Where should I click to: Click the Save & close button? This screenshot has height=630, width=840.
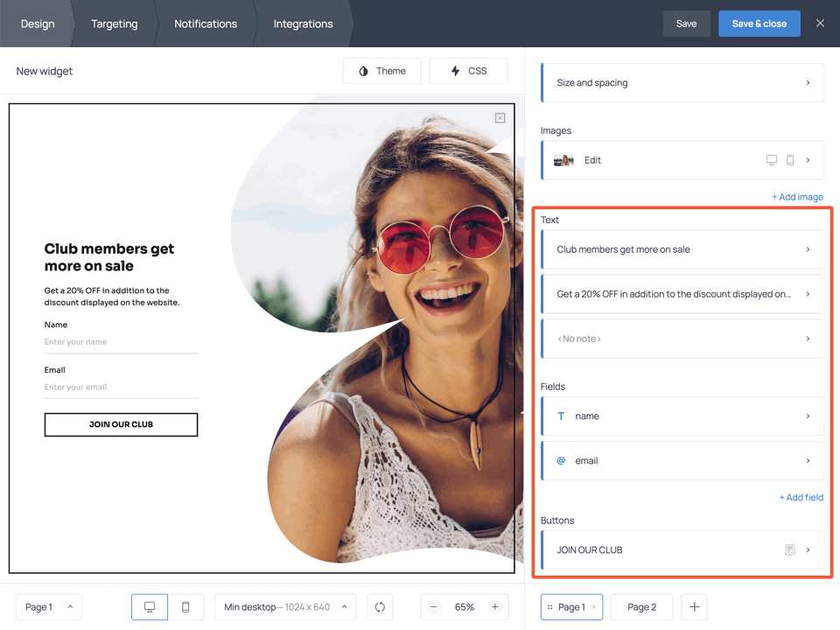pyautogui.click(x=759, y=24)
